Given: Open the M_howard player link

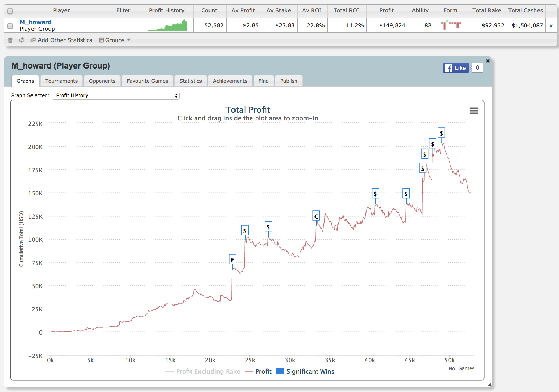Looking at the screenshot, I should point(36,22).
